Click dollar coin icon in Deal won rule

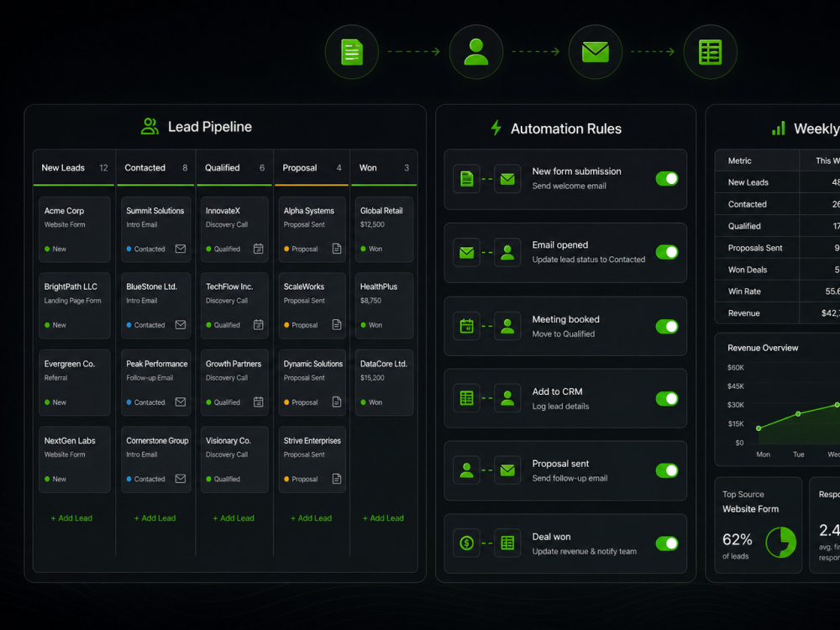[466, 543]
